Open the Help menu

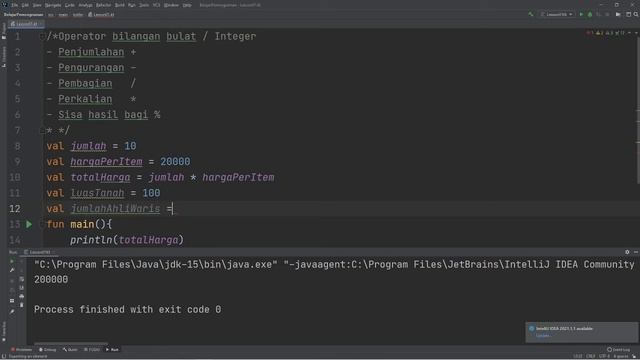click(x=187, y=5)
